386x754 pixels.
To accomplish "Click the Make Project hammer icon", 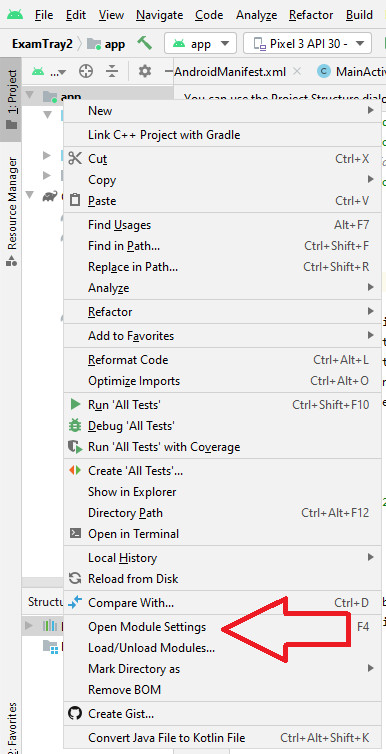I will [x=144, y=43].
